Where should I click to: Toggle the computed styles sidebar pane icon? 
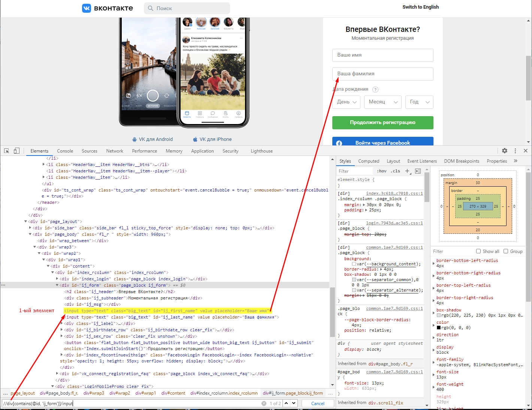click(418, 171)
